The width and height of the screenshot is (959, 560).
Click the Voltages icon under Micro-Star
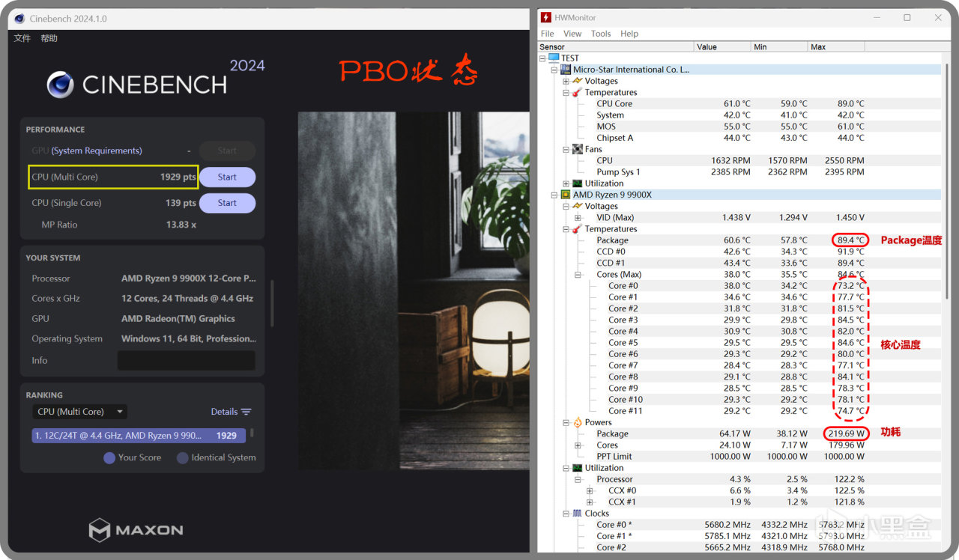pyautogui.click(x=578, y=81)
